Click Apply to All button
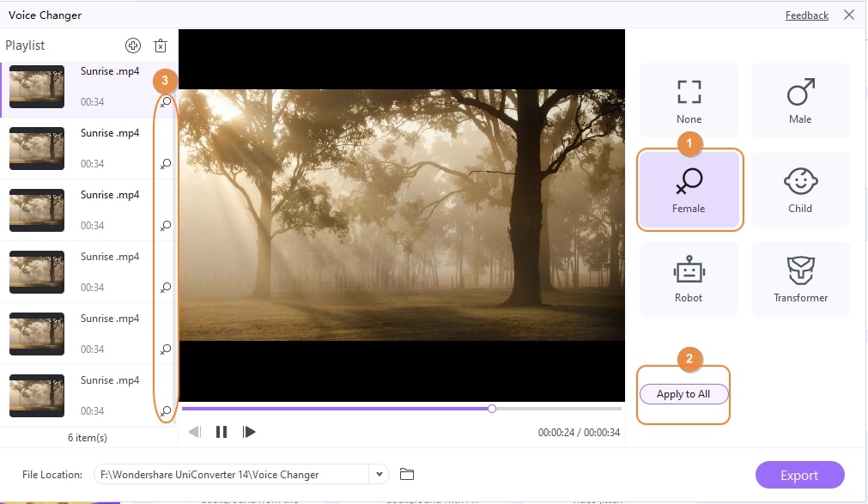Viewport: 868px width, 504px height. 683,394
